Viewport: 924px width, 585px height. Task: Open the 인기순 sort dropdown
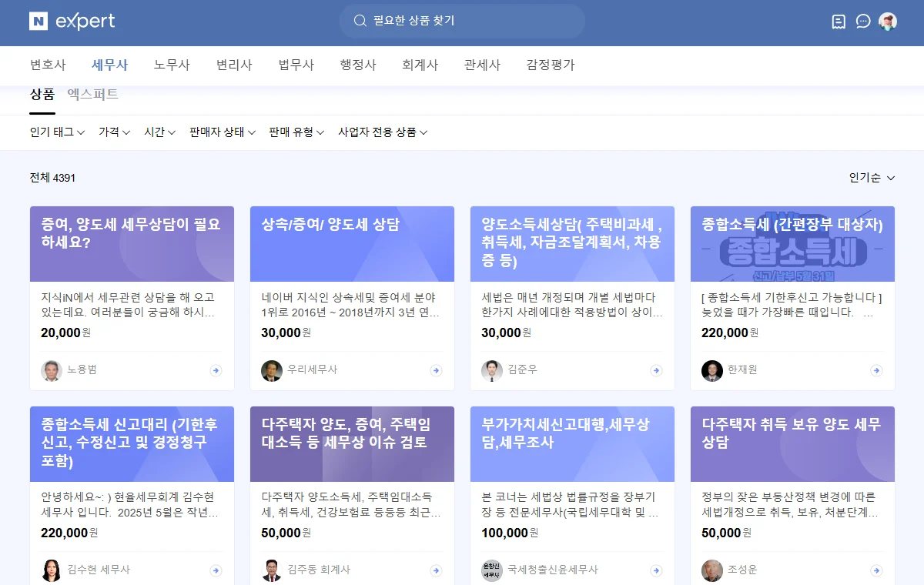click(x=872, y=178)
